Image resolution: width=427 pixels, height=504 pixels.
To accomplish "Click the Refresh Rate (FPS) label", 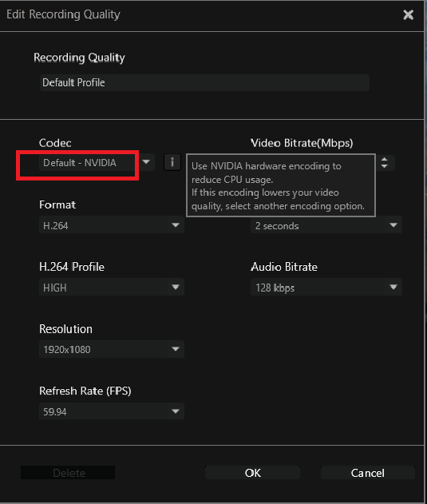I will point(85,391).
